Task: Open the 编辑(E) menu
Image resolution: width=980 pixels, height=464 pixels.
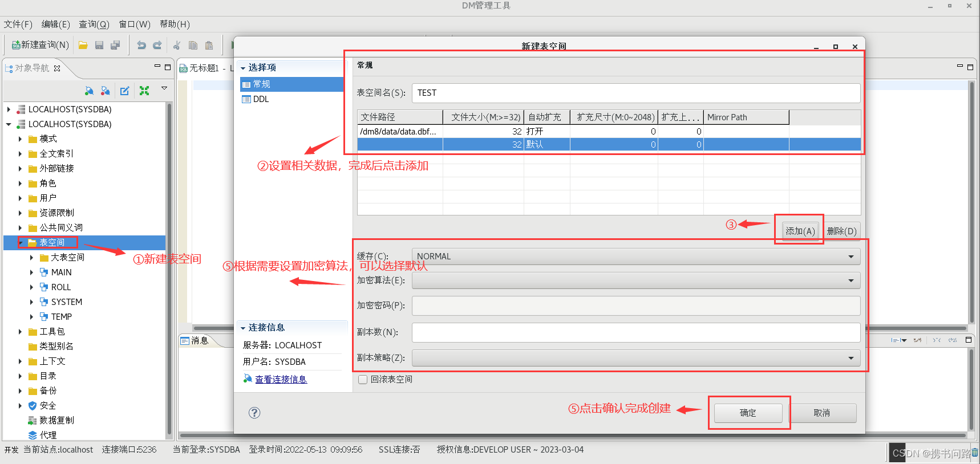Action: click(56, 24)
